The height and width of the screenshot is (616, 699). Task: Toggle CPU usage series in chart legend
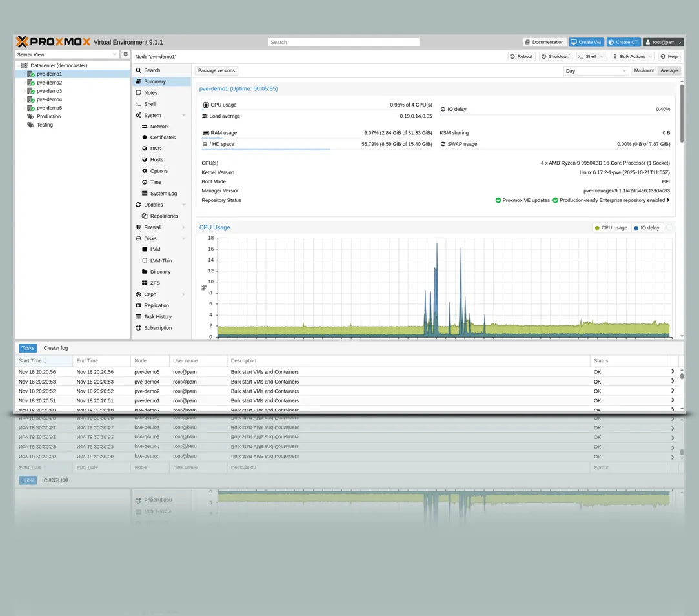(611, 227)
